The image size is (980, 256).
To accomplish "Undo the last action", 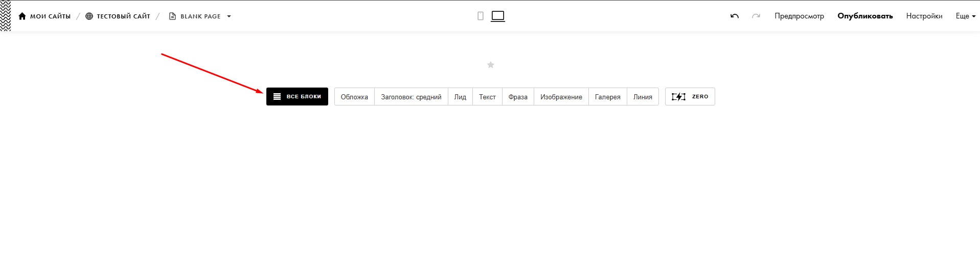I will (735, 16).
